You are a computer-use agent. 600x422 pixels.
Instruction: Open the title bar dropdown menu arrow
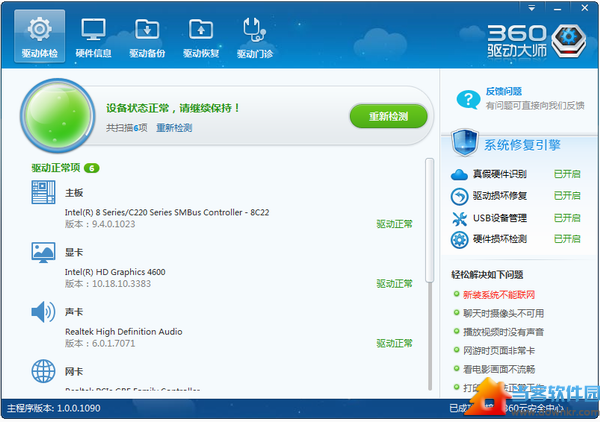(532, 8)
